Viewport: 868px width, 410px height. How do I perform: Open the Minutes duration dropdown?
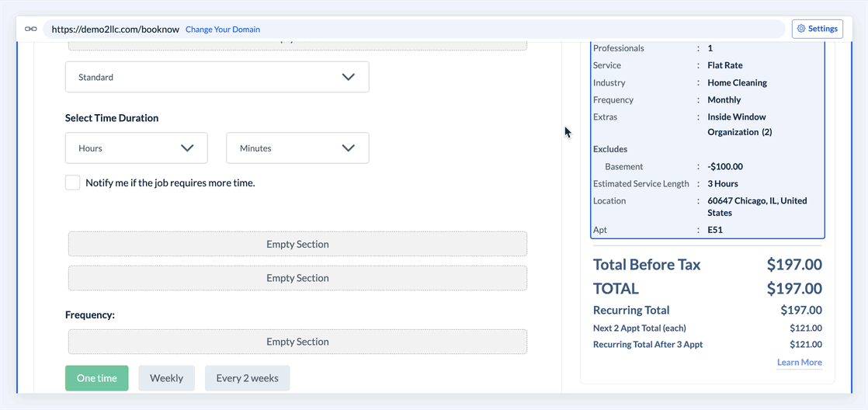click(297, 148)
